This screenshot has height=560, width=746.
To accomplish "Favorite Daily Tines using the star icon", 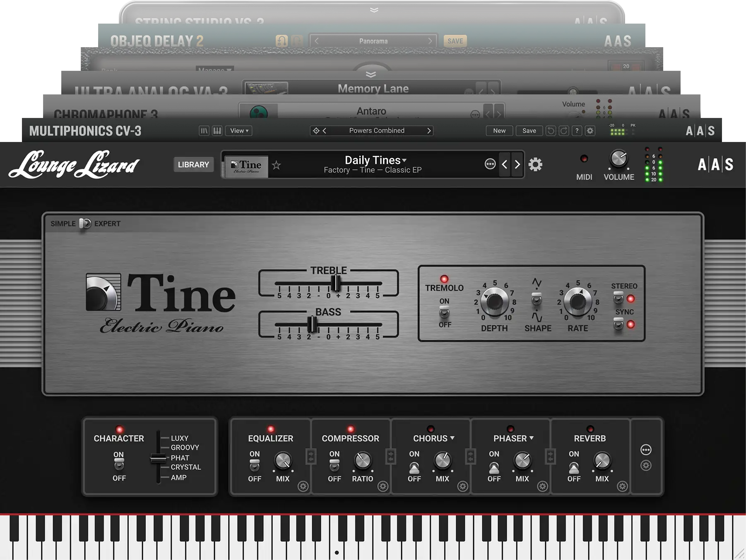I will pos(276,166).
